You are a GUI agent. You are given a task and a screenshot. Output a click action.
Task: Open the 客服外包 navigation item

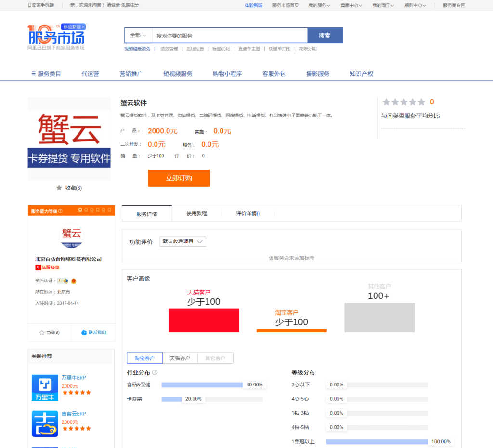274,74
